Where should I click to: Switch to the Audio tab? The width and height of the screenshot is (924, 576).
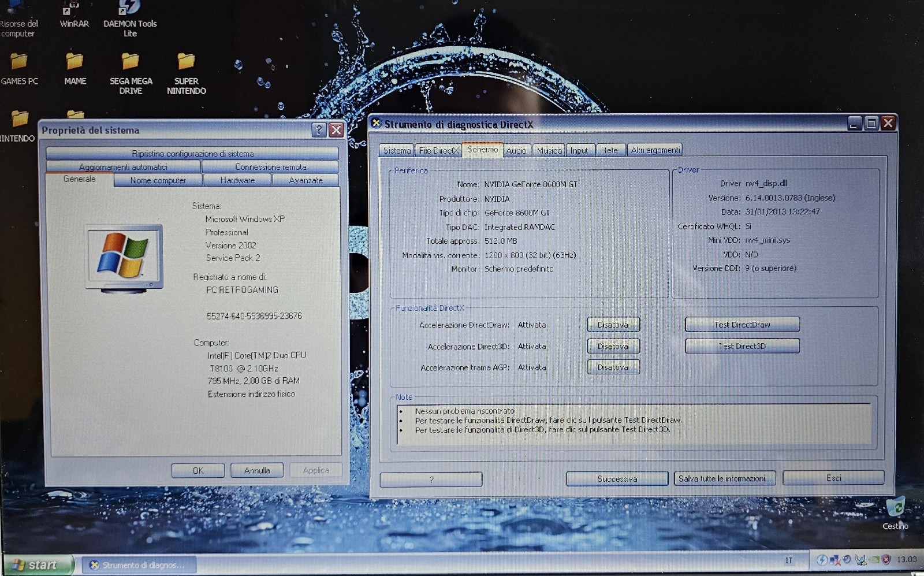(516, 150)
